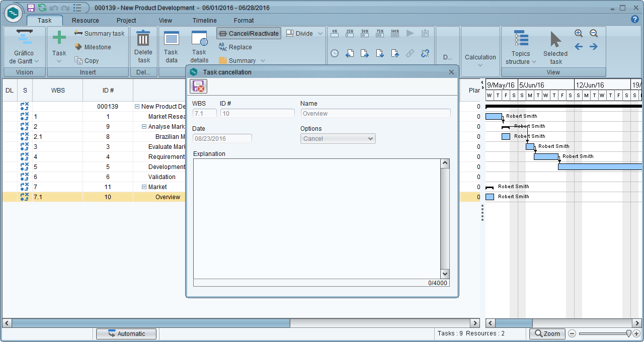Image resolution: width=644 pixels, height=342 pixels.
Task: Click into the Explanation text area
Action: pyautogui.click(x=316, y=219)
